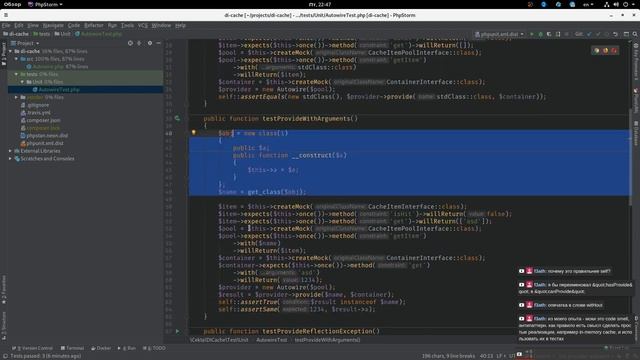This screenshot has height=360, width=640.
Task: Click the VCS update project icon
Action: (589, 34)
